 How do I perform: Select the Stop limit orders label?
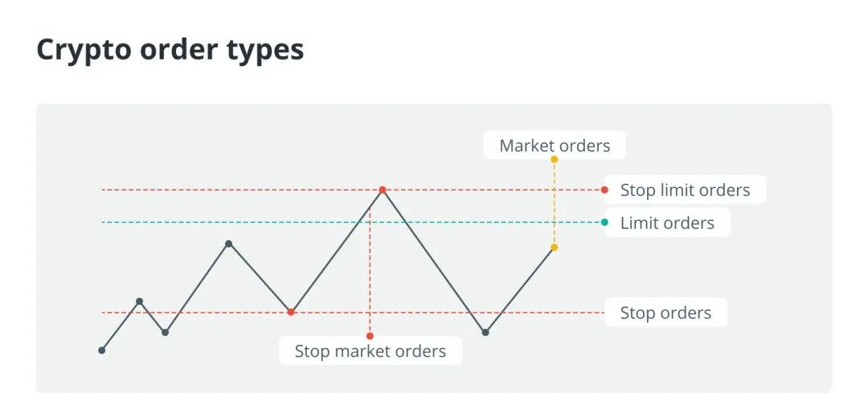(x=685, y=190)
